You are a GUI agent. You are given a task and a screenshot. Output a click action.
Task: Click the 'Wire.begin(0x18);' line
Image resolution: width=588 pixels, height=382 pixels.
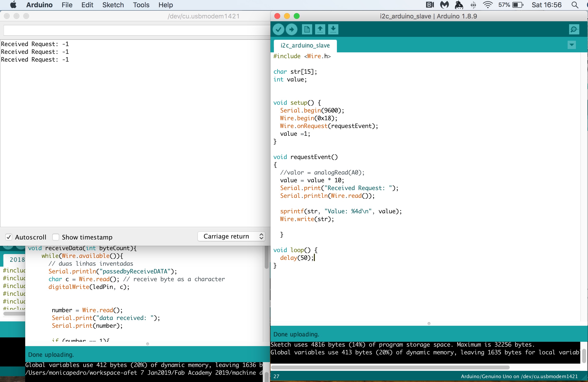[x=309, y=118]
